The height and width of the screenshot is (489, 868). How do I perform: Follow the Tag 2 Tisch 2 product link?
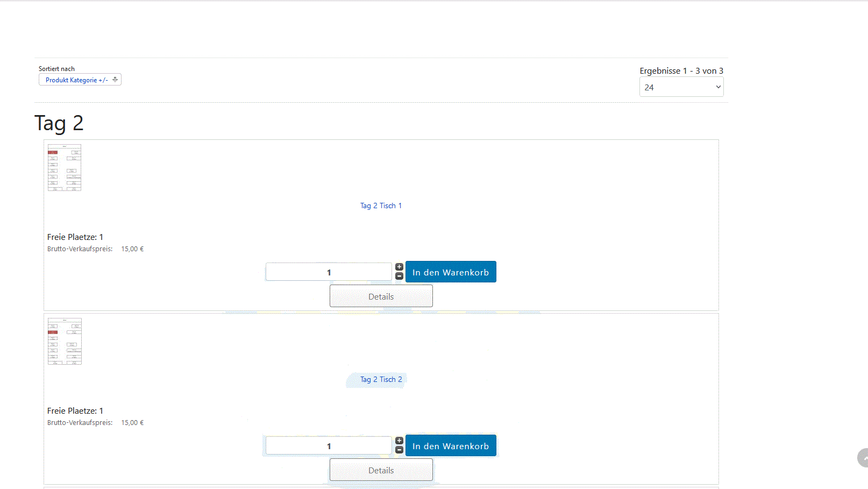(x=381, y=379)
